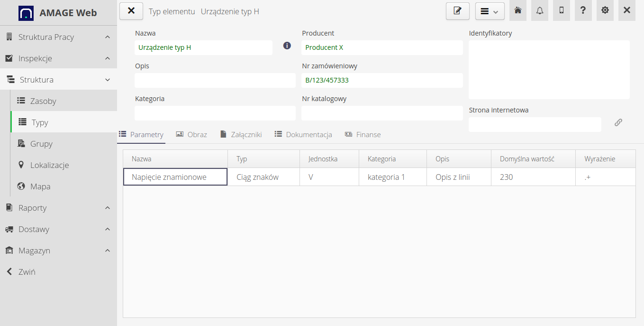Screen dimensions: 644x326
Task: Click the edit pencil icon button
Action: pos(458,11)
